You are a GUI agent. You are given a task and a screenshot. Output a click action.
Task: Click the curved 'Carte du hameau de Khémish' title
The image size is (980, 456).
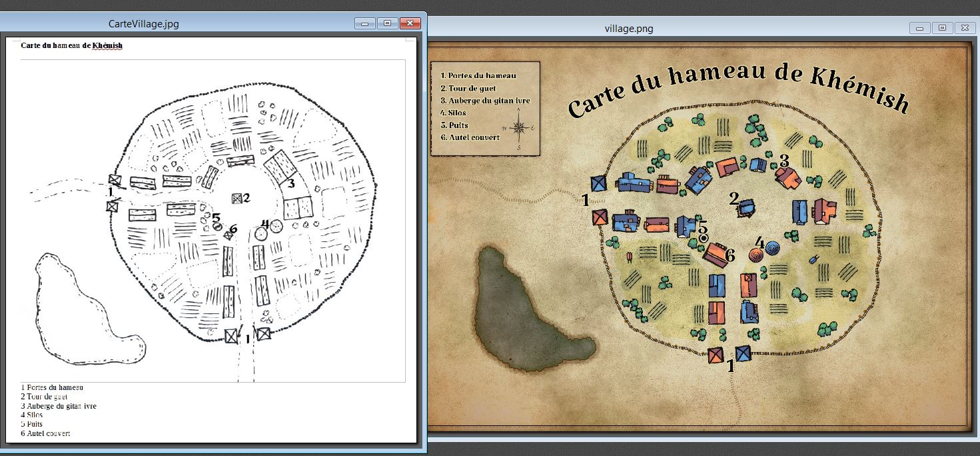pos(737,87)
